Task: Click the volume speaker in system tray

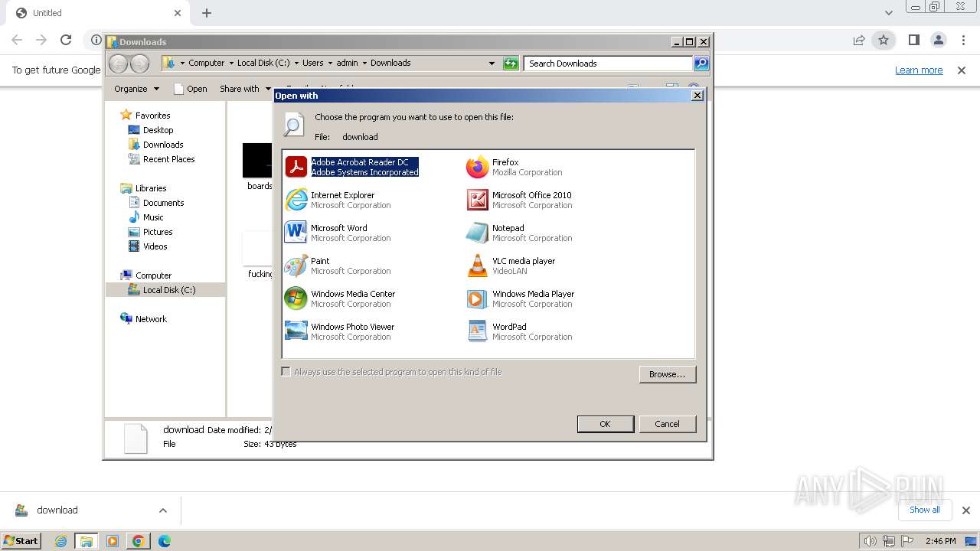Action: pos(871,541)
